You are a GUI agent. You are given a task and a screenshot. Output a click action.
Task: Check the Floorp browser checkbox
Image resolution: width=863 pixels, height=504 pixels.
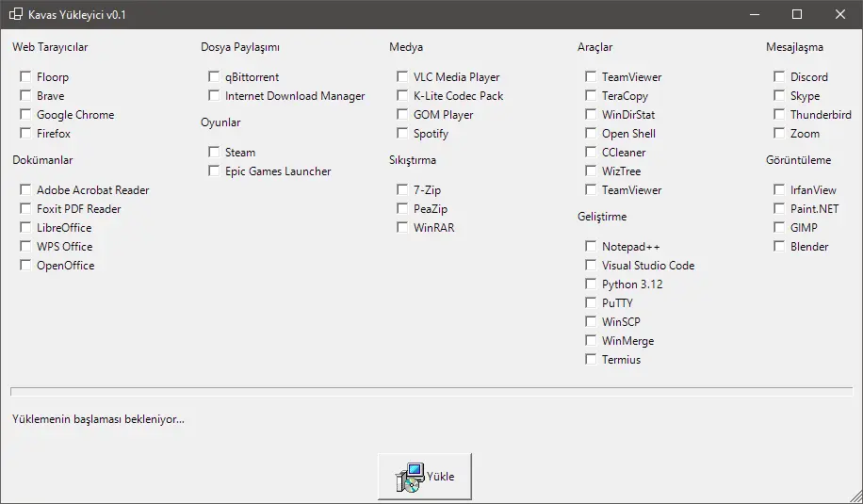click(25, 76)
